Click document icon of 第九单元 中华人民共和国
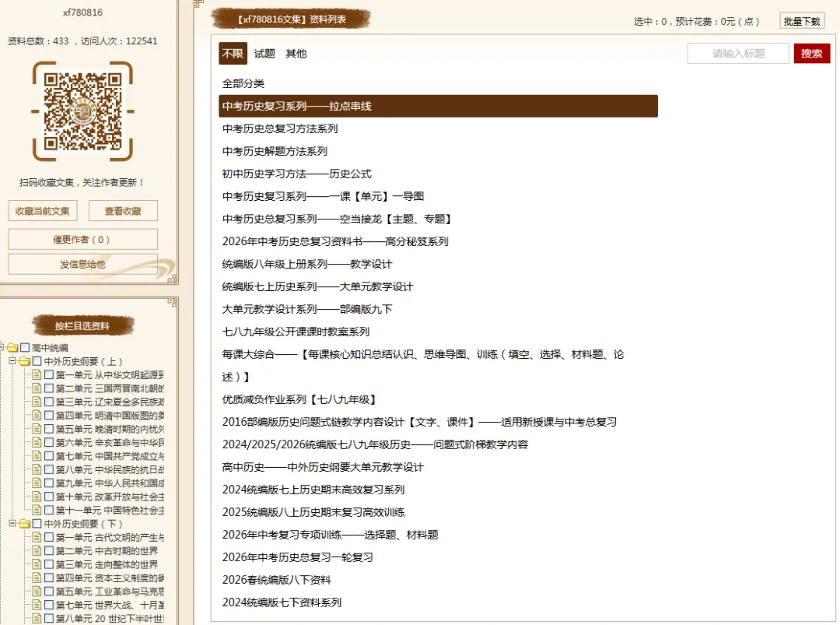Image resolution: width=840 pixels, height=625 pixels. point(37,483)
